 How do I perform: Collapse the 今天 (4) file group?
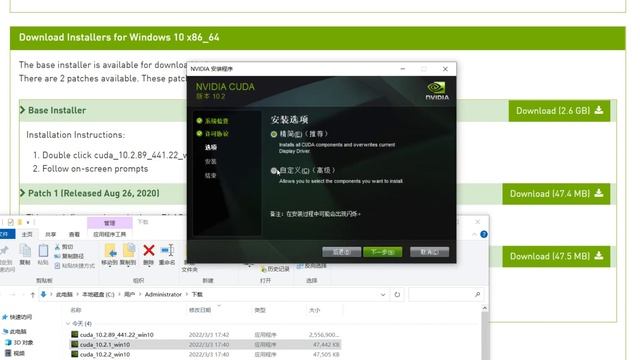68,324
